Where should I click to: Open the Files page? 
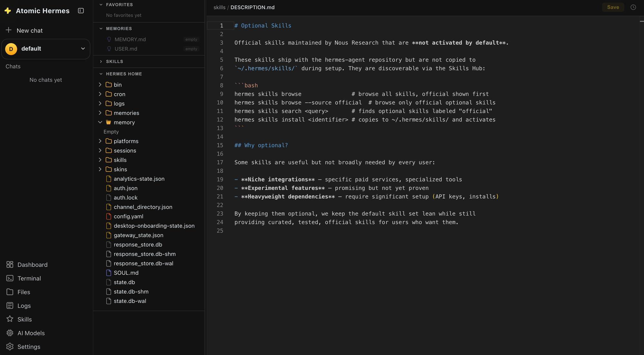[x=24, y=292]
